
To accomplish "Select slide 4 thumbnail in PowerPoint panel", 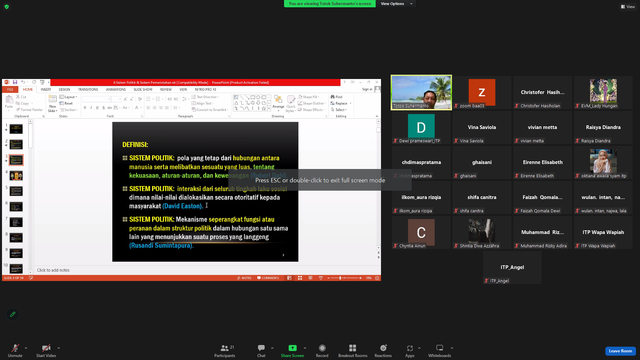I will 16,176.
